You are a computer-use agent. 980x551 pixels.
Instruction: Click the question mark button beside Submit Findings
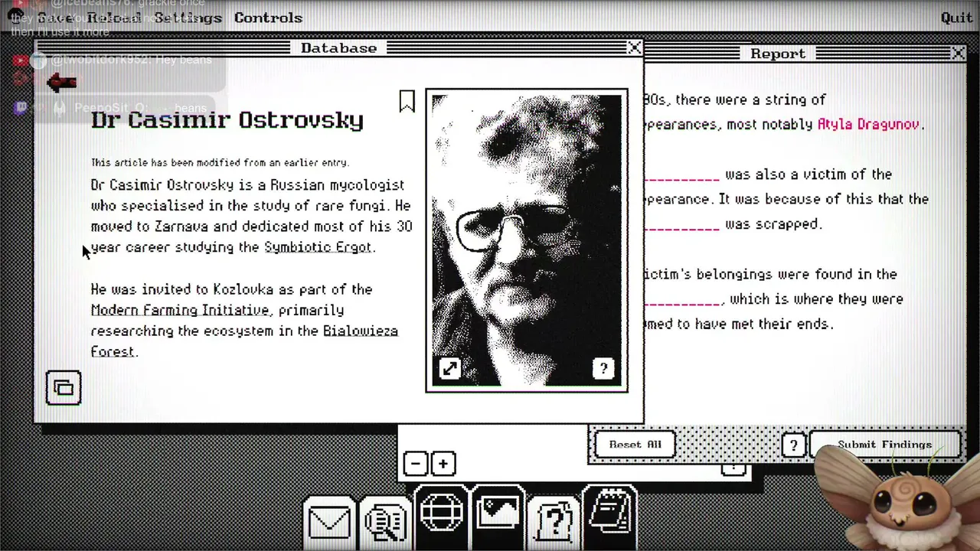(x=793, y=445)
